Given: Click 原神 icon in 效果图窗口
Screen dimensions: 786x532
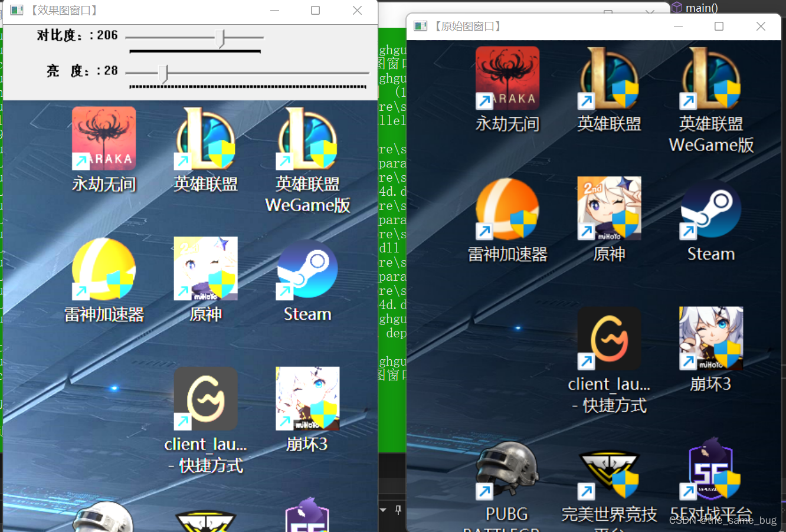Looking at the screenshot, I should click(x=205, y=269).
